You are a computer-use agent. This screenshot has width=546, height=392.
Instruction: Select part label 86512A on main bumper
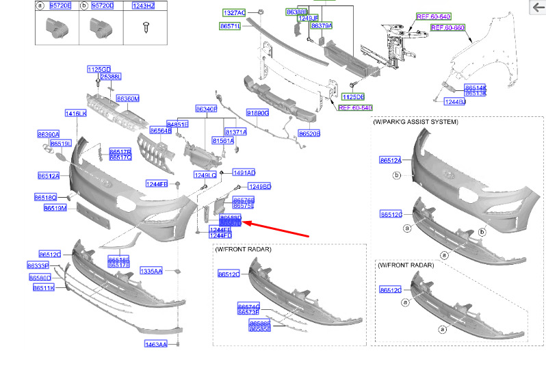(x=49, y=176)
